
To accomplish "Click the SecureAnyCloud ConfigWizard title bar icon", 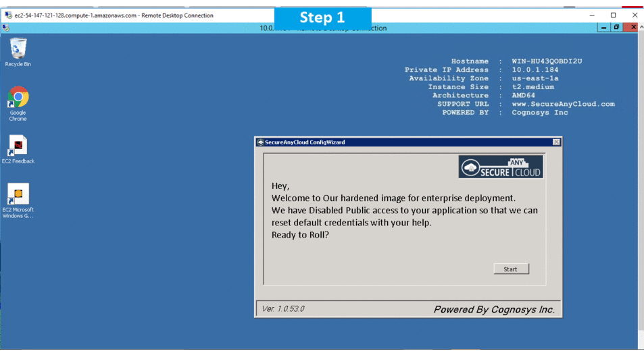I will pos(260,142).
